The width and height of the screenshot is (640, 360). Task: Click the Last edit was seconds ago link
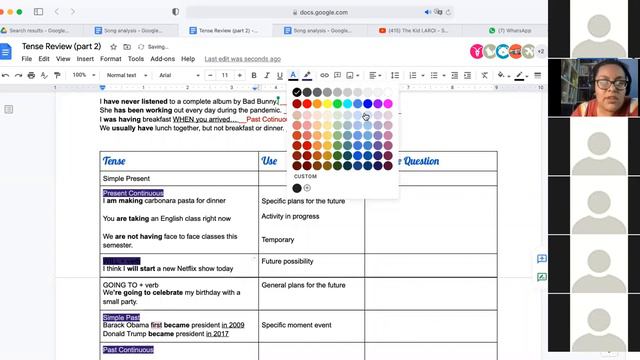(242, 59)
